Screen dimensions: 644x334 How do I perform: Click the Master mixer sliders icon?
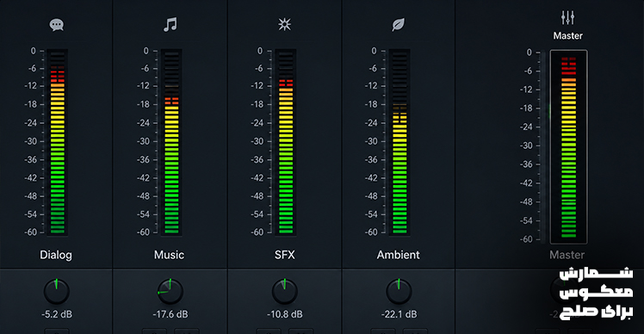568,18
